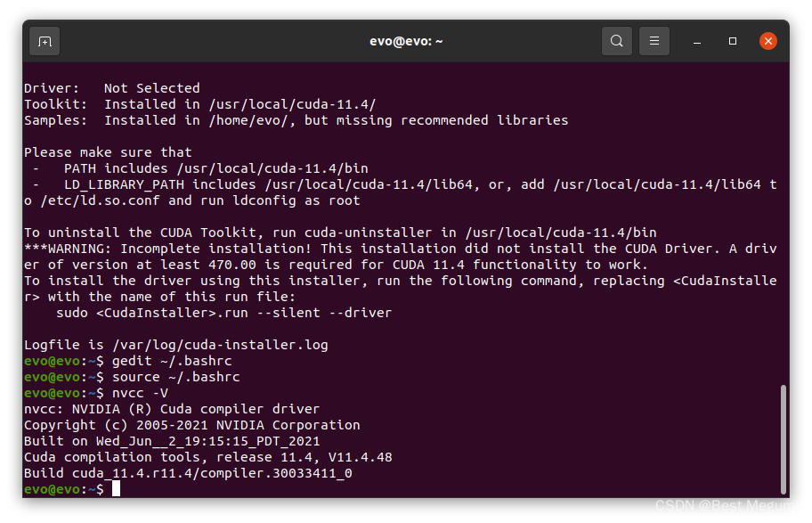Click the evo@evo: ~ title text
Viewport: 812px width, 523px height.
406,40
